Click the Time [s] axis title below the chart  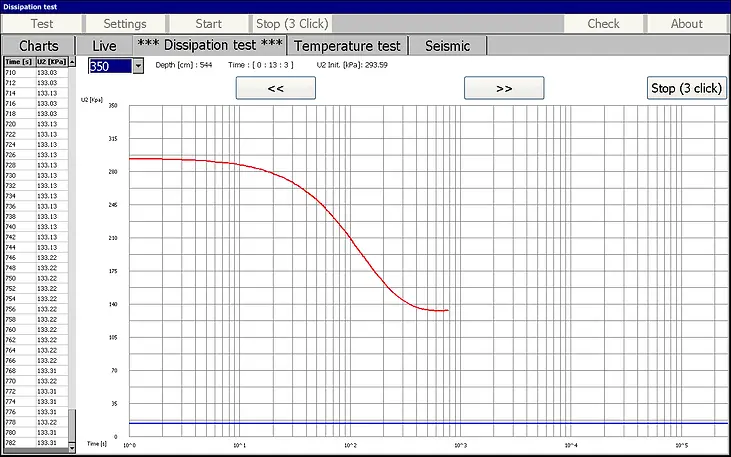[x=97, y=443]
